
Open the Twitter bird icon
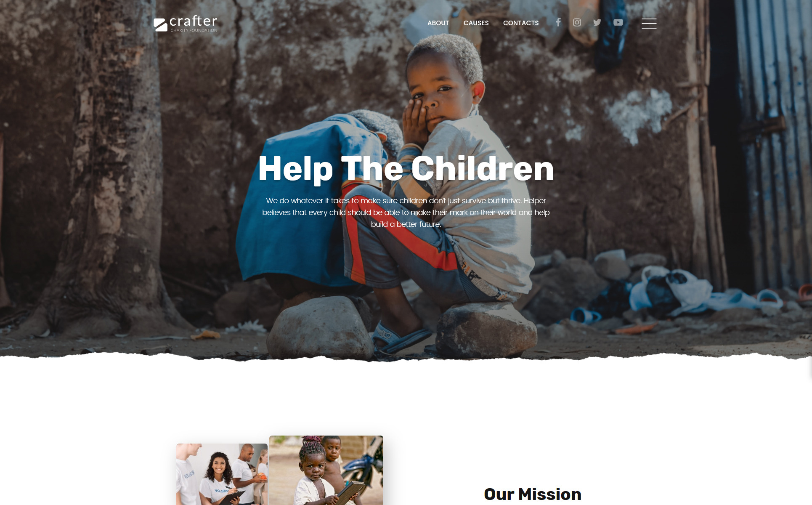(597, 22)
